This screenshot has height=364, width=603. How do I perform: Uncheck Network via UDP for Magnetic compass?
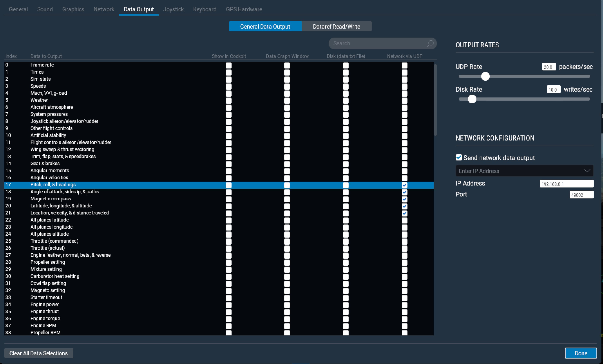pyautogui.click(x=404, y=199)
